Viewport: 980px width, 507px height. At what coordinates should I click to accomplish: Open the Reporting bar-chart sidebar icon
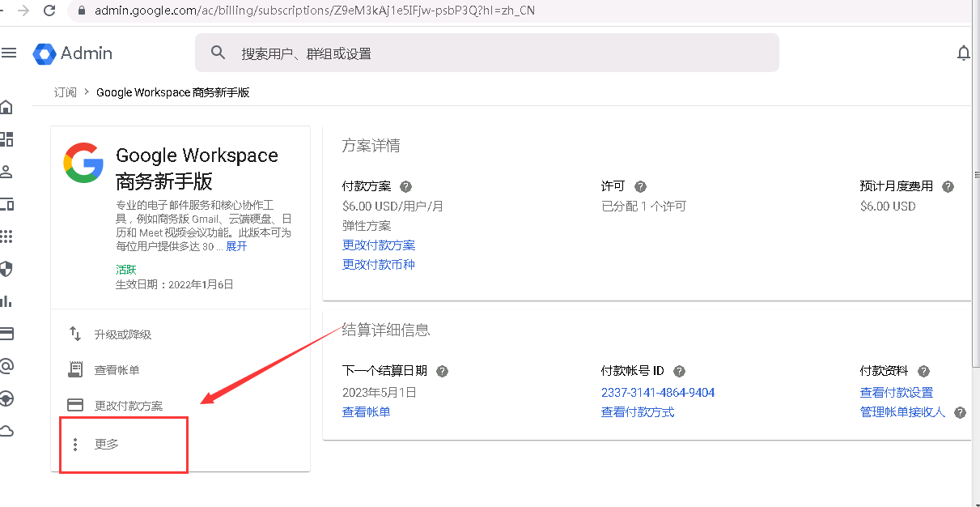pyautogui.click(x=6, y=301)
